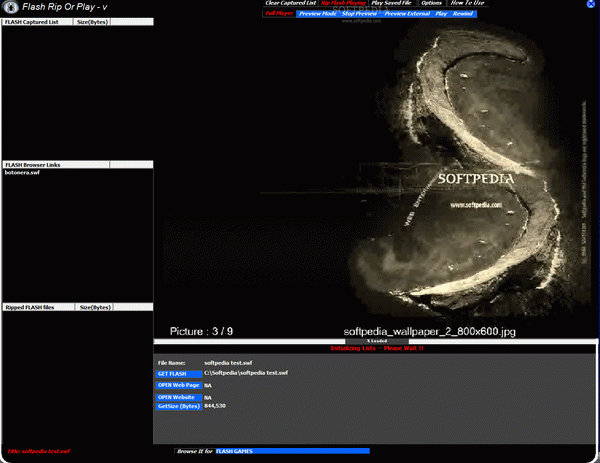Click the GET FLASH button
600x463 pixels.
(179, 374)
